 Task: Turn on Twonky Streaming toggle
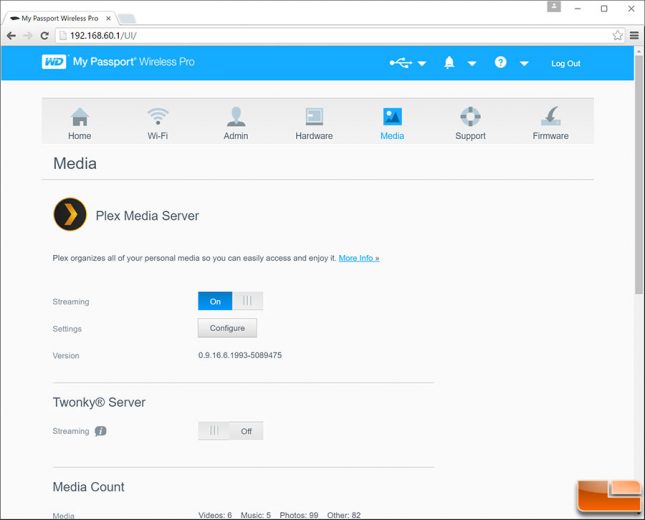pyautogui.click(x=230, y=431)
